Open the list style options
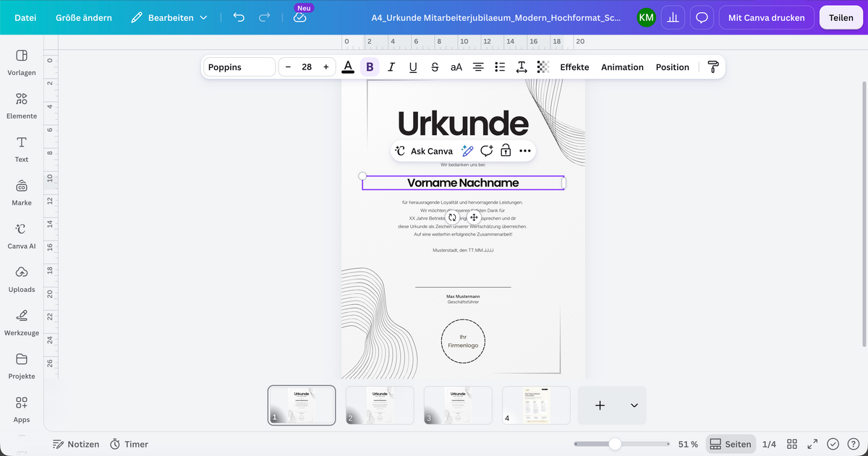This screenshot has height=456, width=868. (x=499, y=67)
